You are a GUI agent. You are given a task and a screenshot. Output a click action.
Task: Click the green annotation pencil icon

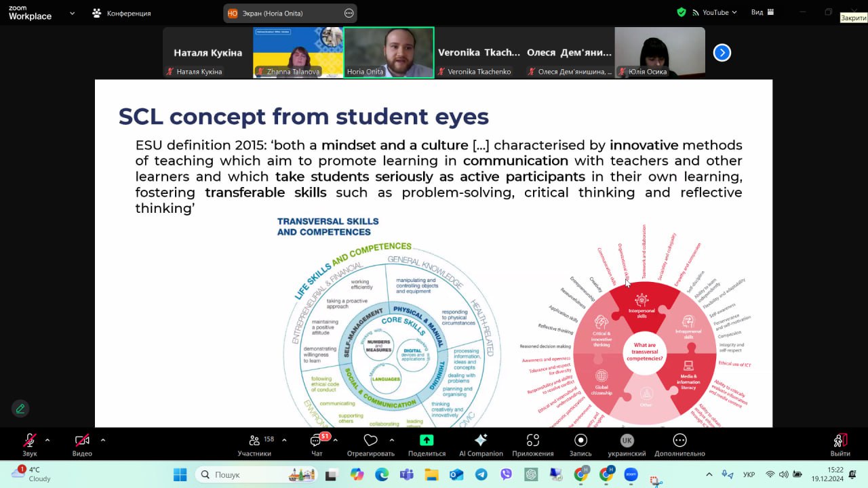(20, 409)
